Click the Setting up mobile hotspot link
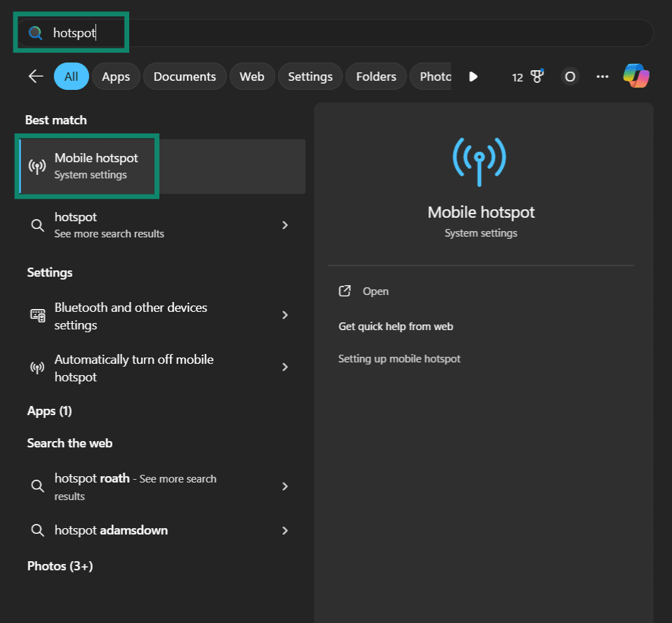Screen dimensions: 672x623 coord(399,358)
